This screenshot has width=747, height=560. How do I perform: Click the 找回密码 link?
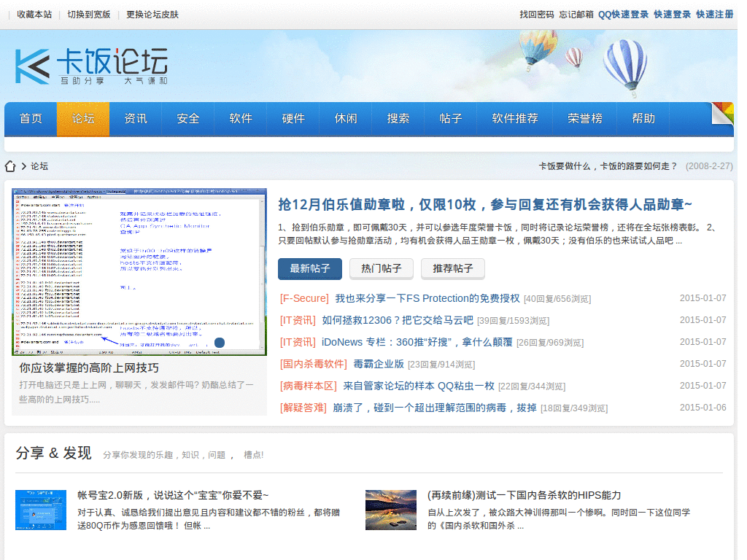pos(536,15)
